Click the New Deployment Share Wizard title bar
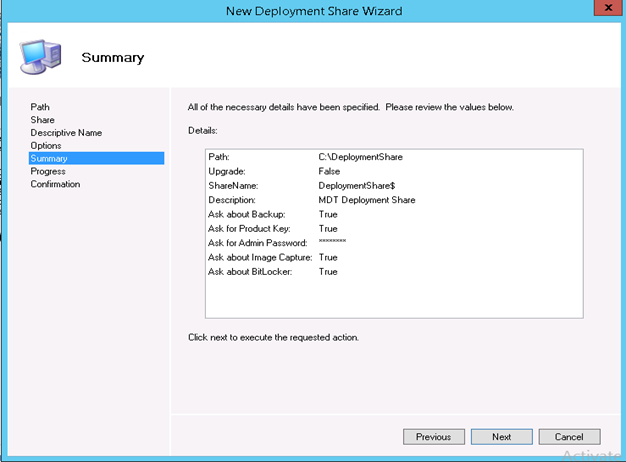Image resolution: width=626 pixels, height=462 pixels. pos(313,9)
